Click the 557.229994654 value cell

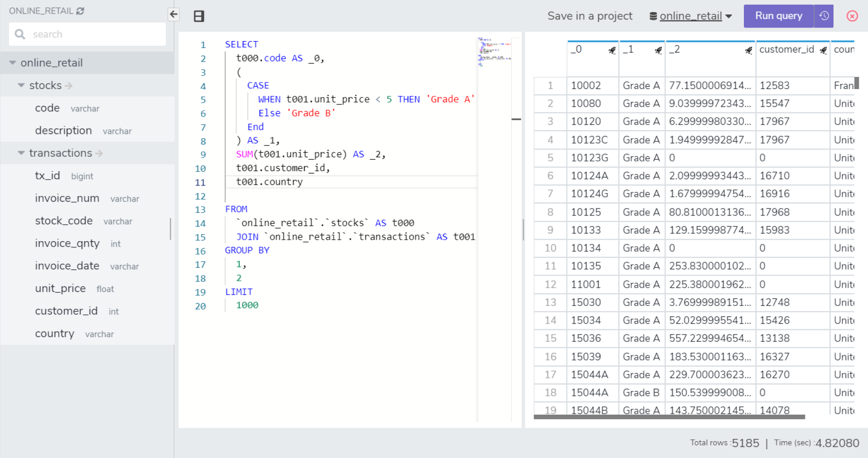(x=710, y=338)
